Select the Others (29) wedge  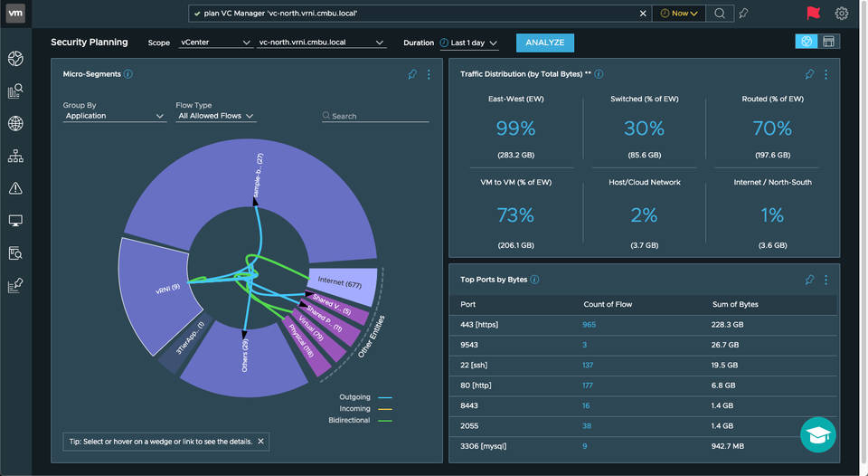pos(245,358)
